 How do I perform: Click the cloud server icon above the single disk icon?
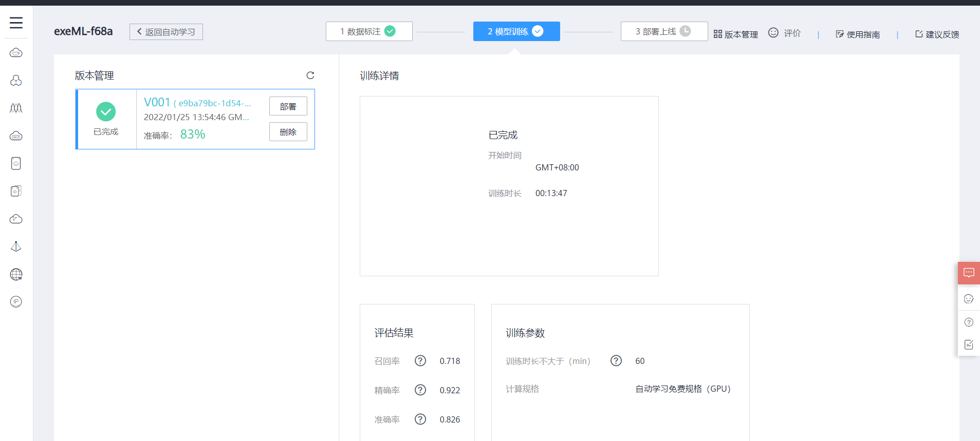click(x=16, y=136)
